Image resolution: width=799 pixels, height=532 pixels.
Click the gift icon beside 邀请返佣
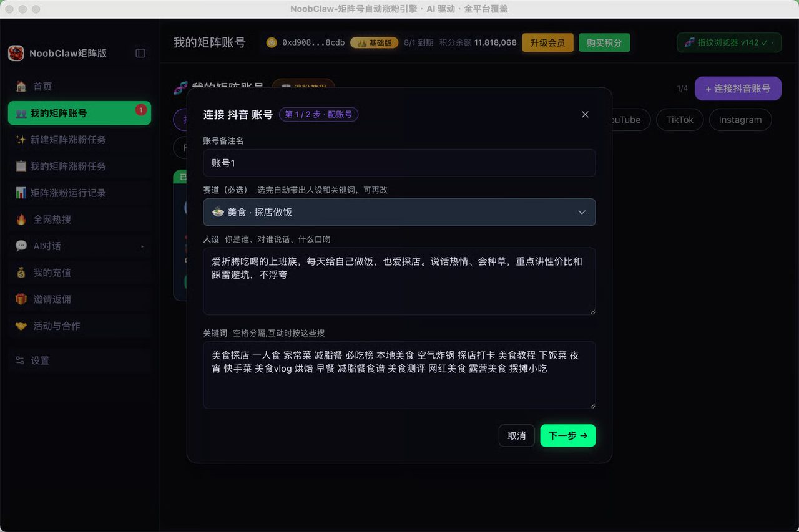point(21,299)
